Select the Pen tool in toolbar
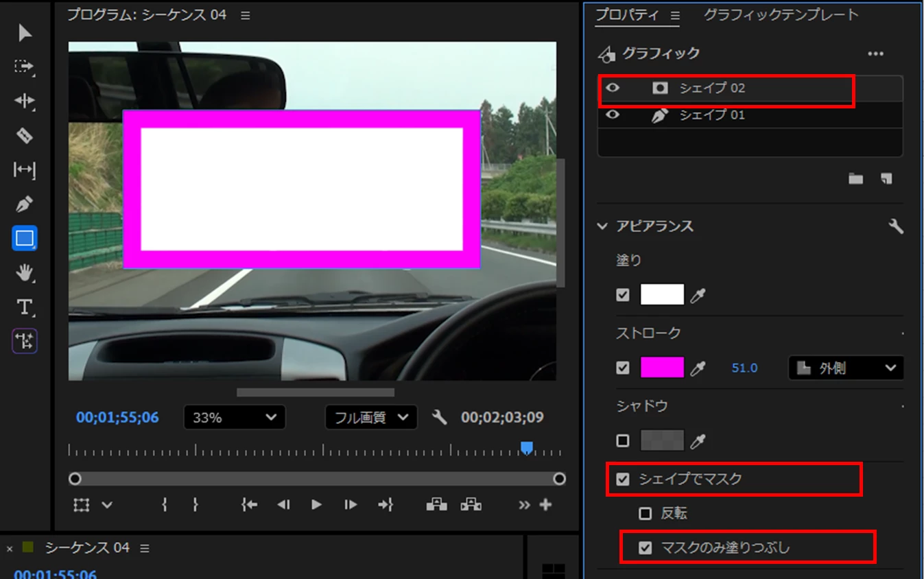Image resolution: width=924 pixels, height=579 pixels. (x=25, y=204)
